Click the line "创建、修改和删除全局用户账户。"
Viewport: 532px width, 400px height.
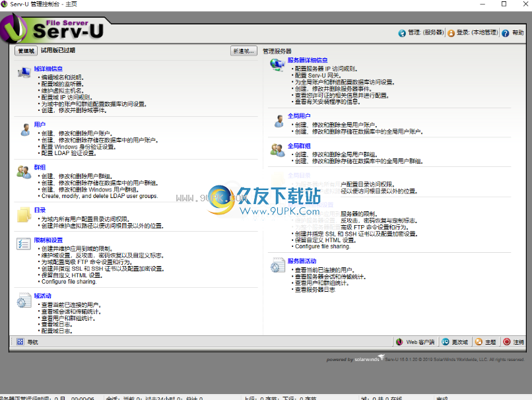click(336, 125)
